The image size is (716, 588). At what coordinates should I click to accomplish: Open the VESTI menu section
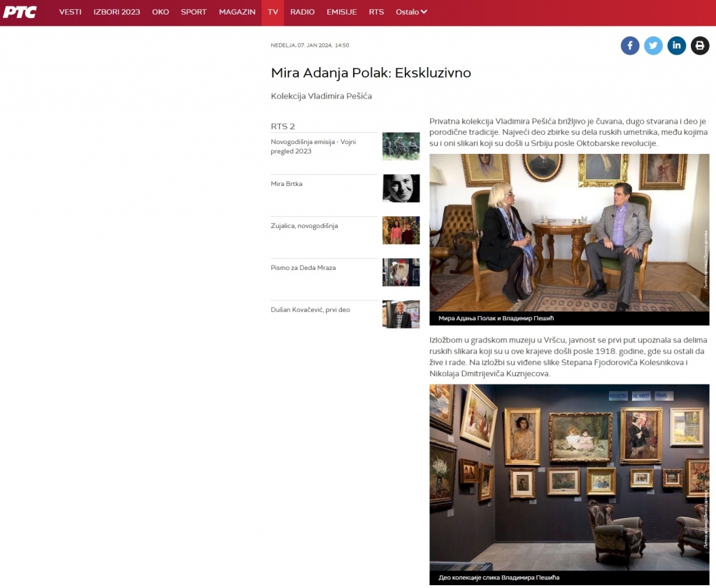pos(70,12)
